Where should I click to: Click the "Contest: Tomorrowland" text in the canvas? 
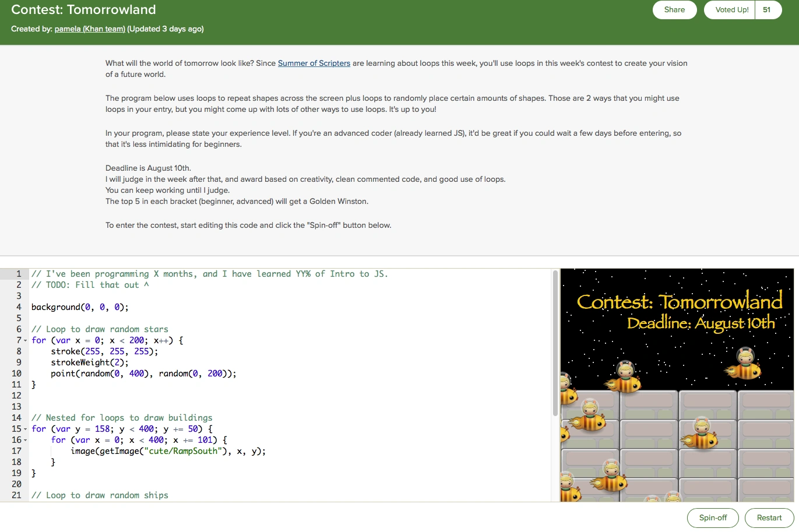pos(679,302)
